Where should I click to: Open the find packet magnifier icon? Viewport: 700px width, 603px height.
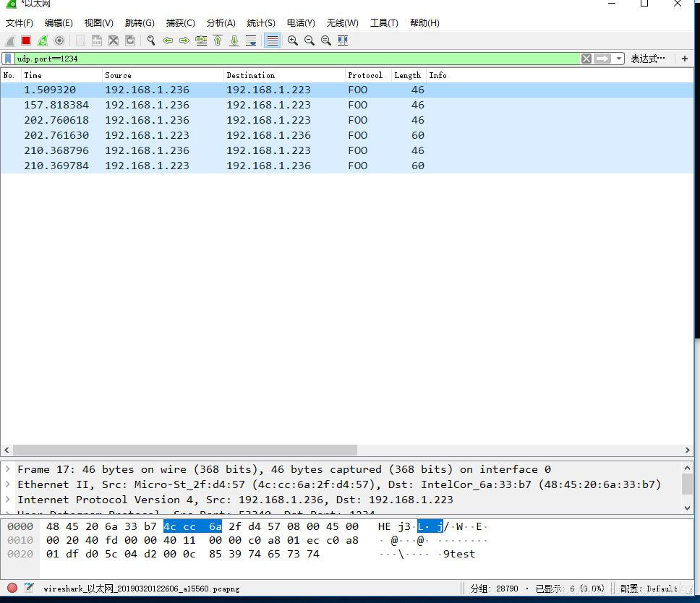(151, 40)
